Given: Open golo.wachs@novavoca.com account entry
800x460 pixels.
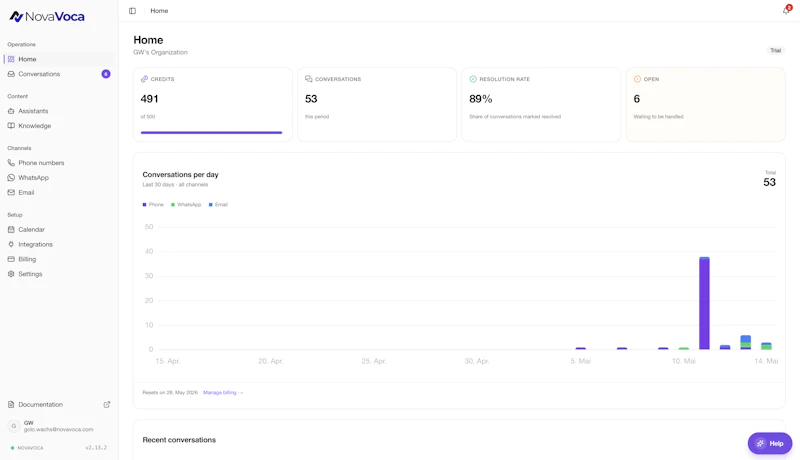Looking at the screenshot, I should click(59, 426).
